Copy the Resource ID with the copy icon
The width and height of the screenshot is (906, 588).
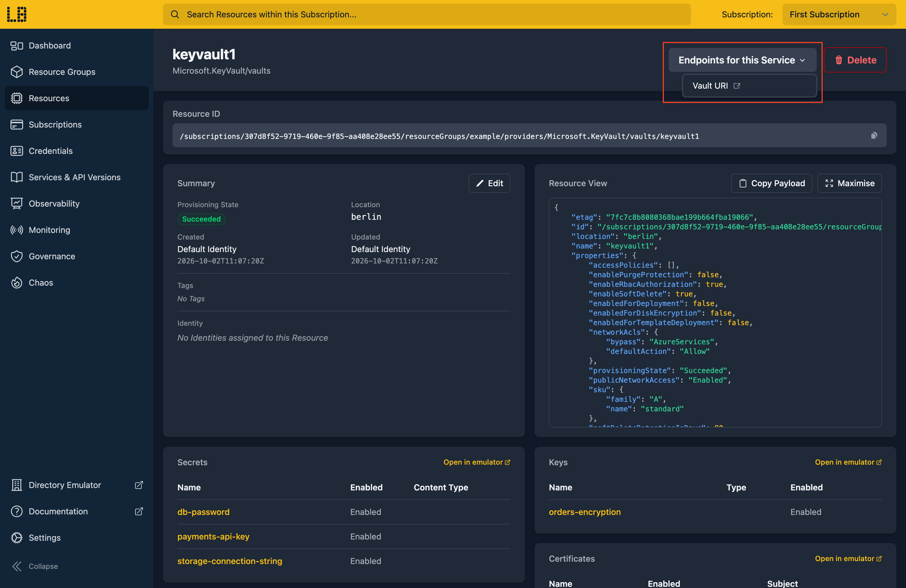point(874,135)
